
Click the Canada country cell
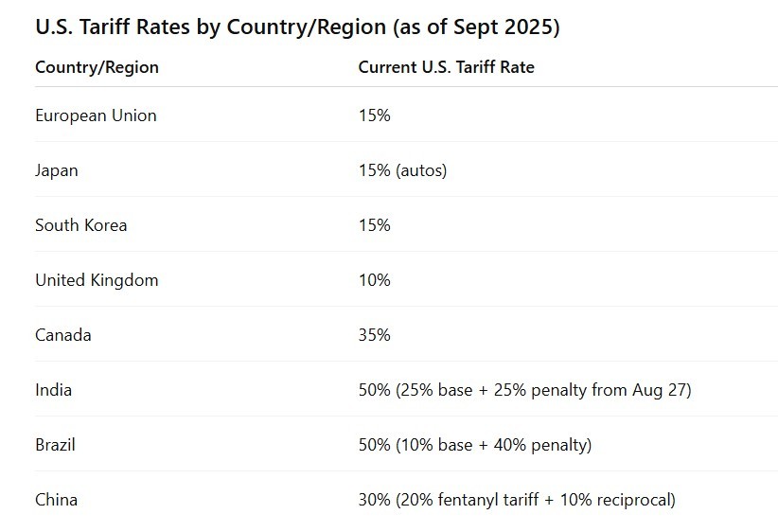coord(63,335)
